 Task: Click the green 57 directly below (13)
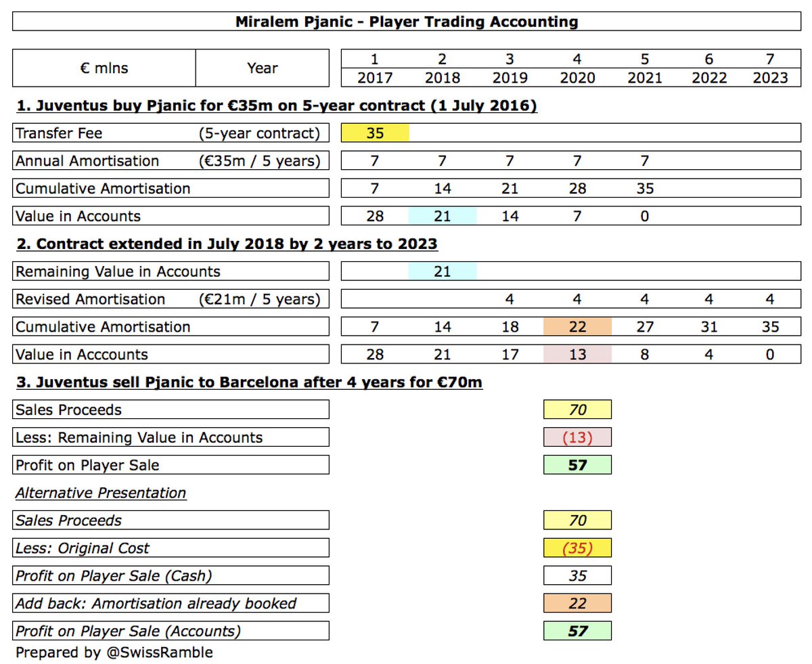coord(577,466)
